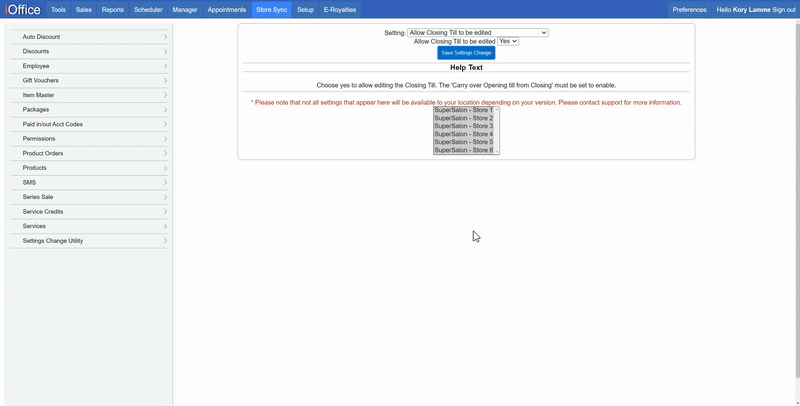Image resolution: width=800 pixels, height=406 pixels.
Task: Open the Appointments menu
Action: click(x=227, y=10)
